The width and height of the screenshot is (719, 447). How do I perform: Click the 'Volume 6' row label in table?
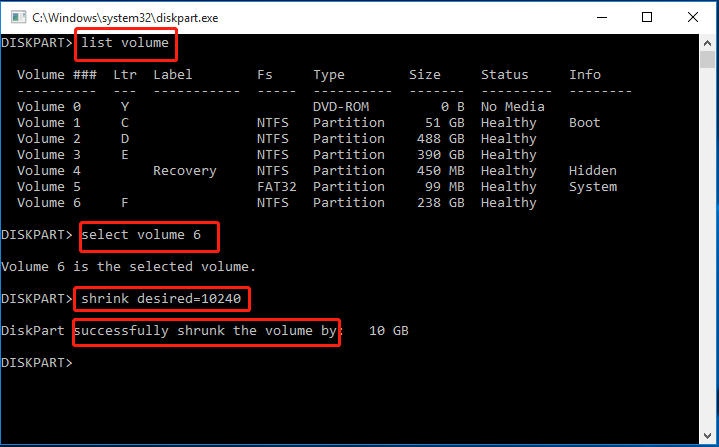tap(49, 203)
